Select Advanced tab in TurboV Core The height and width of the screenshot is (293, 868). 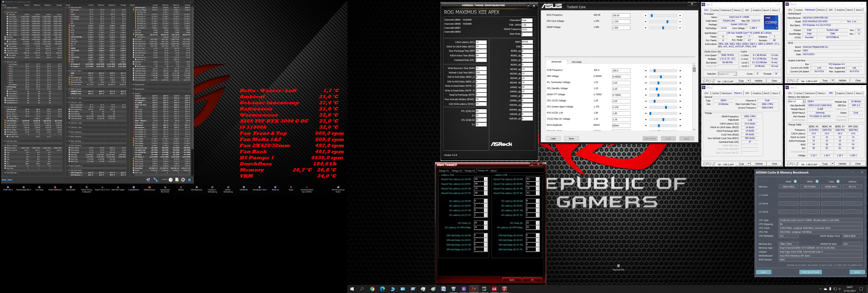point(556,62)
